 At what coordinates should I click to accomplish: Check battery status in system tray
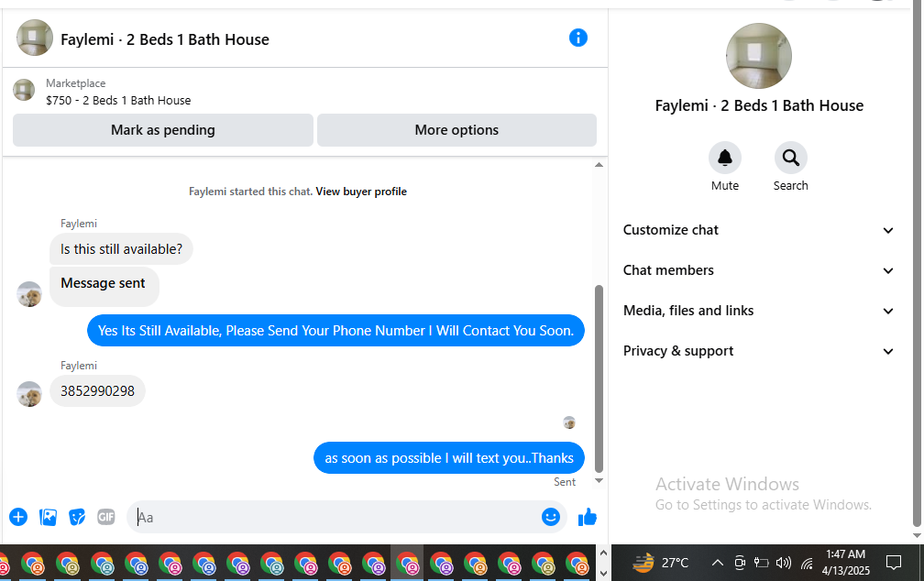762,563
